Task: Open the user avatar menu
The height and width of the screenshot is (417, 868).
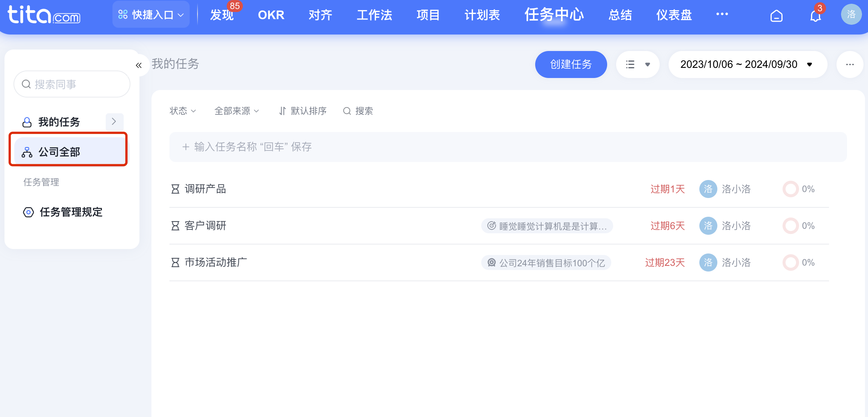Action: pyautogui.click(x=851, y=14)
